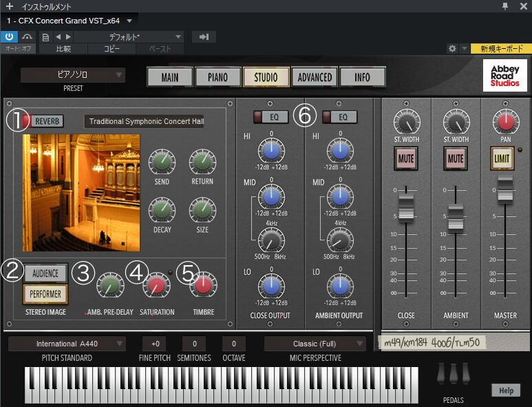Click the SEMITONES value field
Image resolution: width=532 pixels, height=407 pixels.
click(194, 344)
